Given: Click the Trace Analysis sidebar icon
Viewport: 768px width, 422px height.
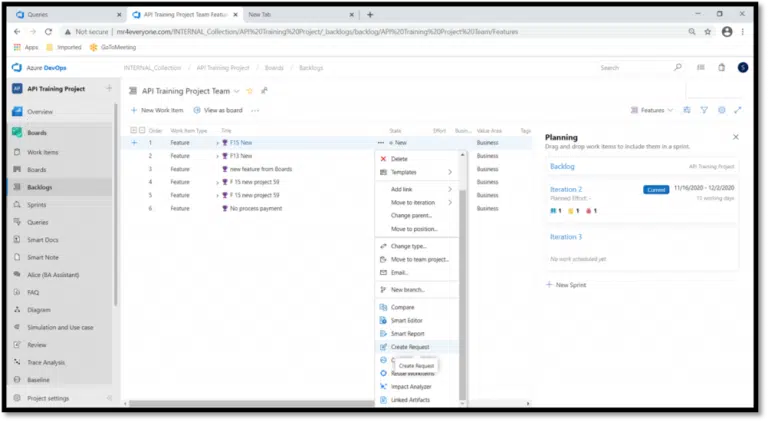Looking at the screenshot, I should (17, 362).
